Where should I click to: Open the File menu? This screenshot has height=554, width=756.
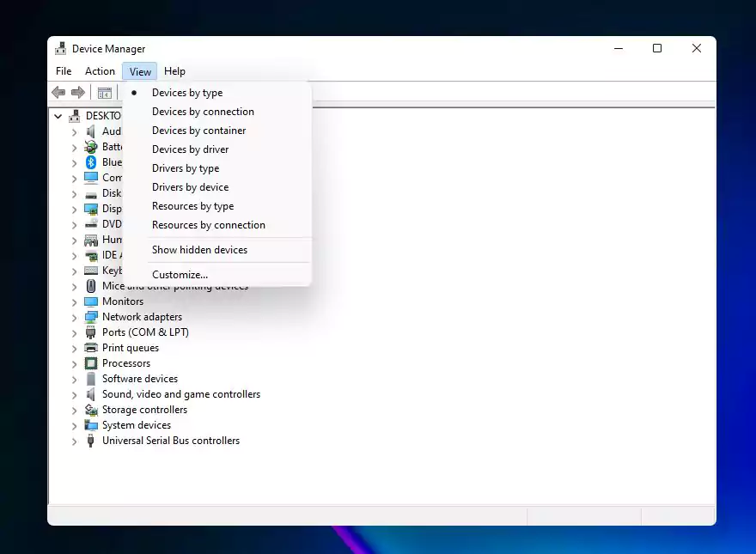[64, 71]
